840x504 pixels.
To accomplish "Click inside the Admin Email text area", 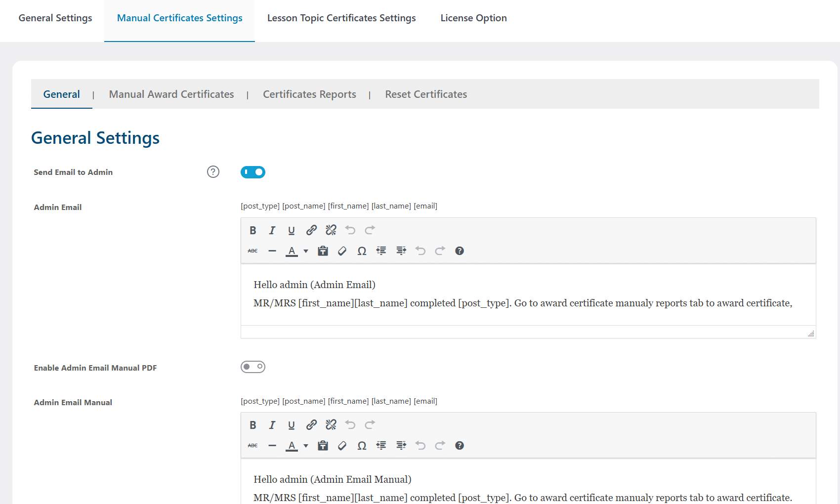I will 528,294.
